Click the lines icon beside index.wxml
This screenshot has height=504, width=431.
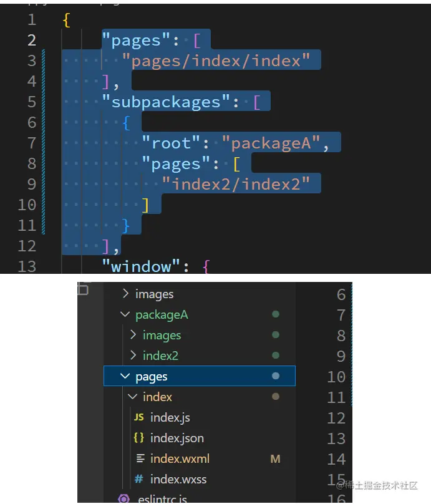140,458
